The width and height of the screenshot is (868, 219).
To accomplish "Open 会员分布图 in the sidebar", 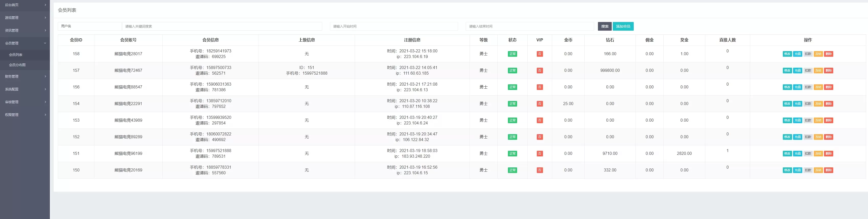I will [x=17, y=65].
